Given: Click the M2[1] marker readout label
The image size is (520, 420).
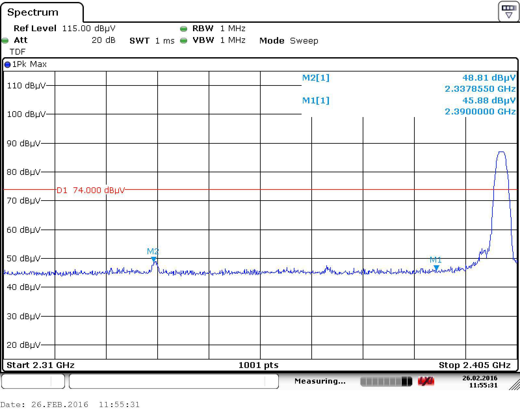Looking at the screenshot, I should [x=316, y=78].
